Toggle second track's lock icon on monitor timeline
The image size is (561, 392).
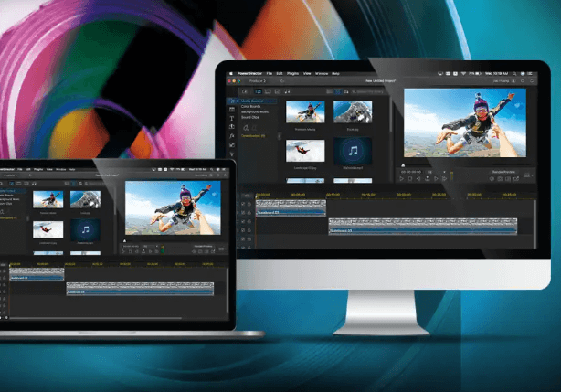pyautogui.click(x=249, y=213)
